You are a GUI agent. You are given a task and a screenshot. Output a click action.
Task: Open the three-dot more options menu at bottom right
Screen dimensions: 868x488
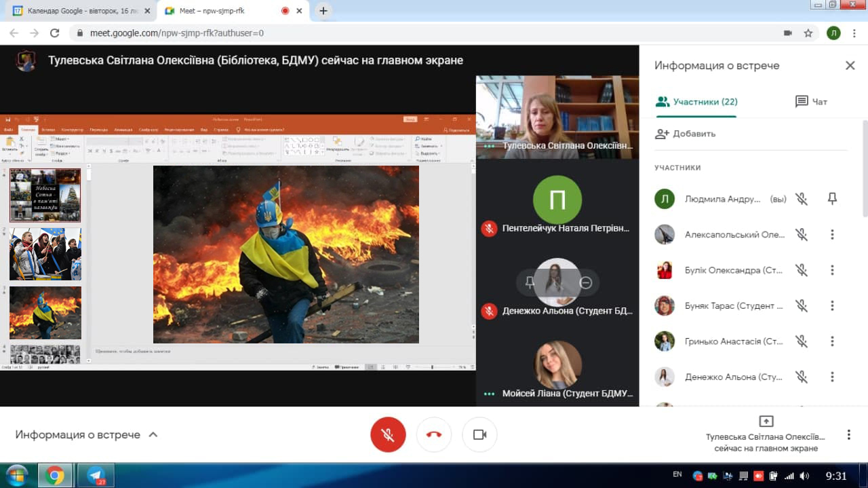848,434
